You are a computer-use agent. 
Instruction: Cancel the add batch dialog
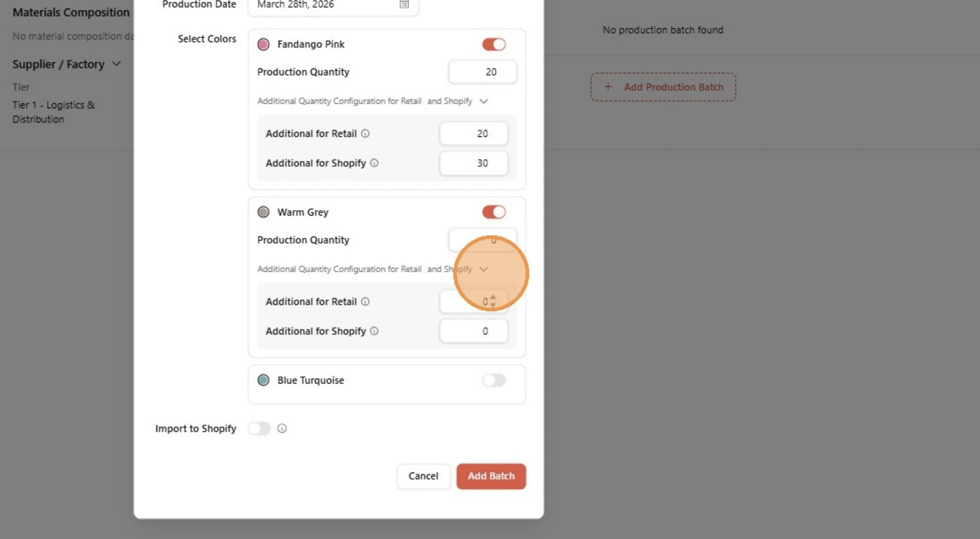423,476
